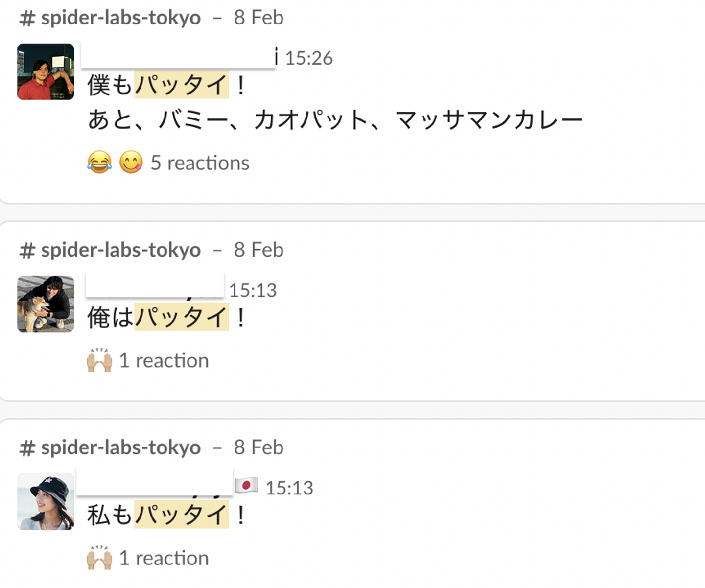
Task: Click highlighted パッタイ in 私も message
Action: point(182,515)
